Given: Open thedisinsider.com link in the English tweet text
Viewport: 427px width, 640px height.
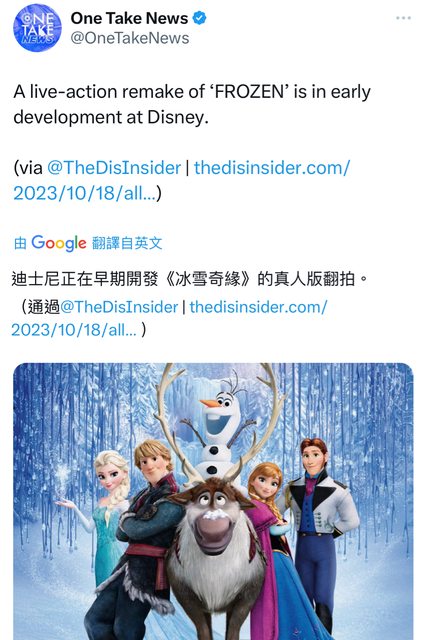Looking at the screenshot, I should click(x=182, y=180).
